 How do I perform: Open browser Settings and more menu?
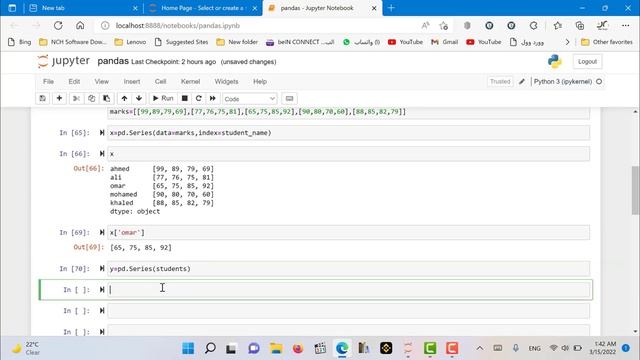point(626,26)
